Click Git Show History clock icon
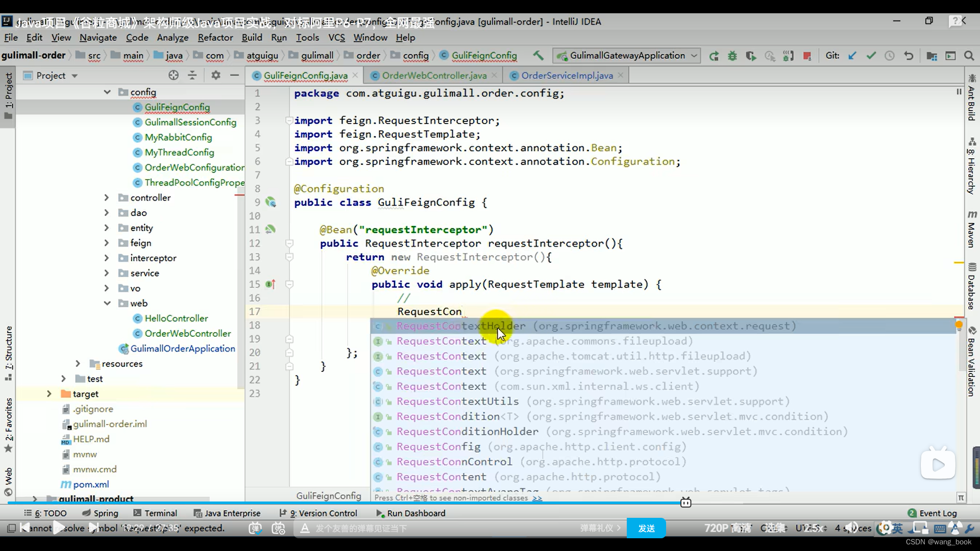This screenshot has width=980, height=551. click(x=889, y=56)
